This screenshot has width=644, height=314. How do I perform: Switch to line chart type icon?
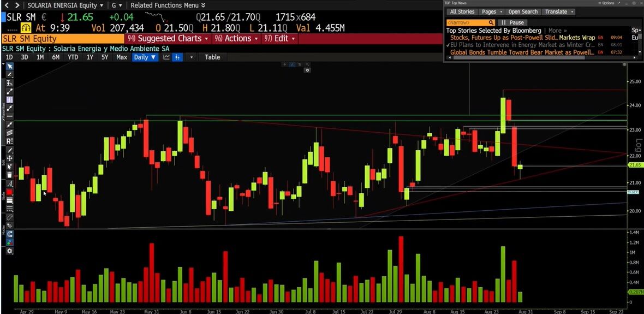click(166, 57)
